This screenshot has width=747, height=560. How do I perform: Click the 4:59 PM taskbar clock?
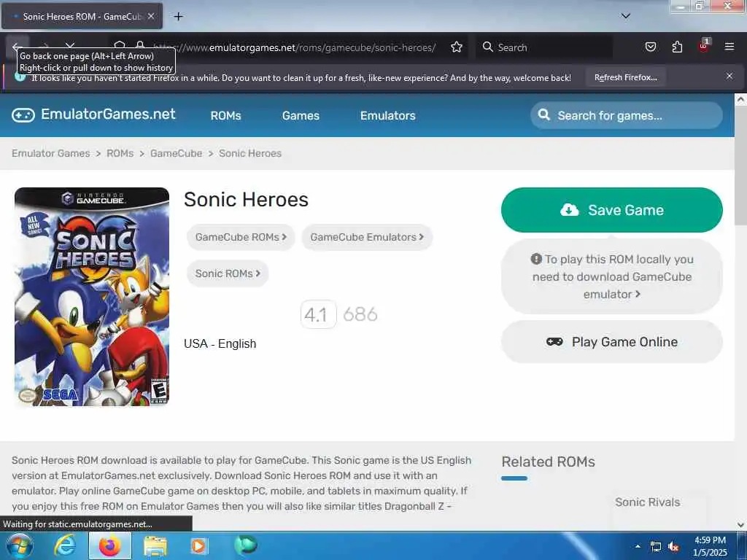710,540
